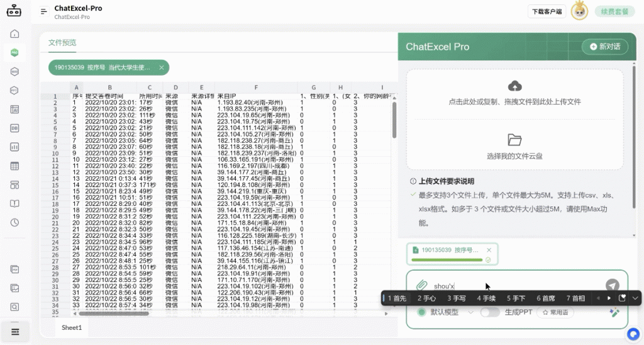Open the clock history sidebar icon
Image resolution: width=644 pixels, height=345 pixels.
[x=14, y=222]
